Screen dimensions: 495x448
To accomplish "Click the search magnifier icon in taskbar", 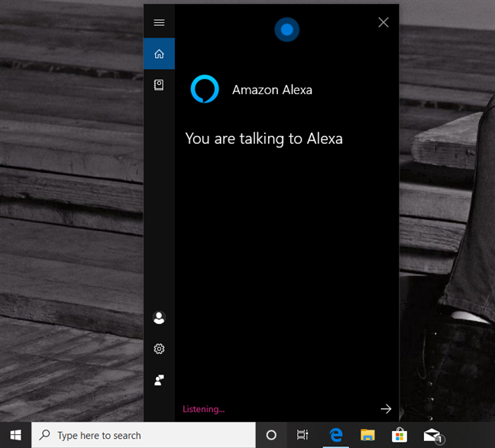I will 44,435.
